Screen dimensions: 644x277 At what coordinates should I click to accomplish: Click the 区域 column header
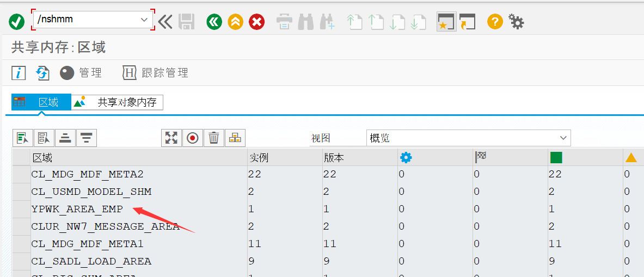139,158
